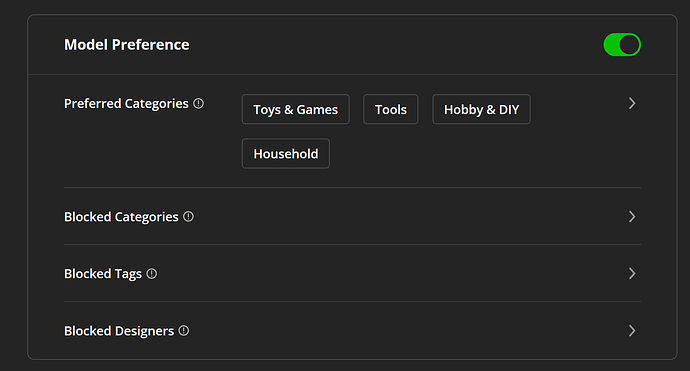Select the Hobby & DIY category chip

point(481,109)
